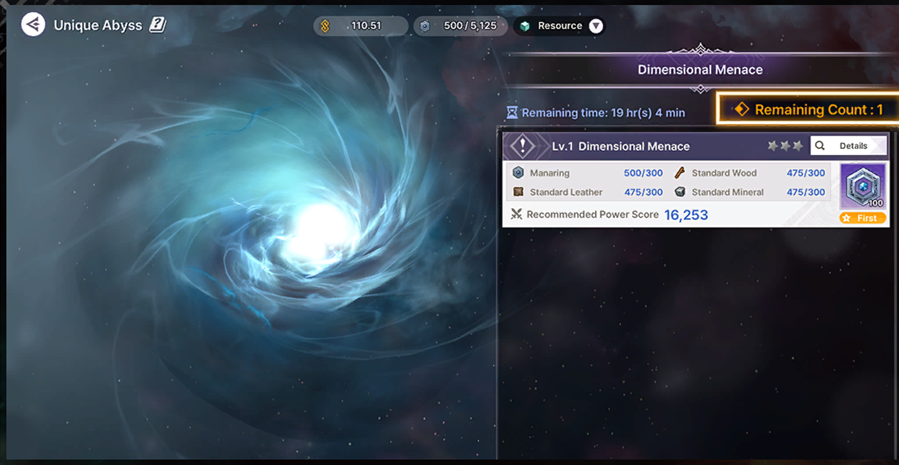Select the Dimensional Menace header tab
Viewport: 899px width, 465px height.
tap(700, 70)
